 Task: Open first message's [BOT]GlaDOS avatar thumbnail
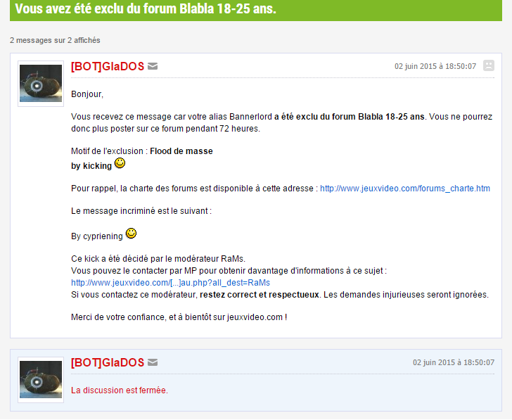(x=41, y=84)
